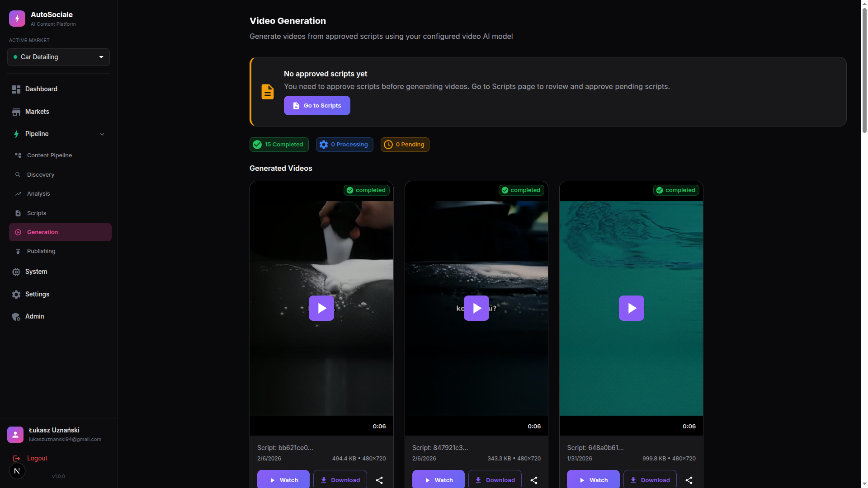Click the share icon under second video
Viewport: 868px width, 488px height.
point(534,480)
